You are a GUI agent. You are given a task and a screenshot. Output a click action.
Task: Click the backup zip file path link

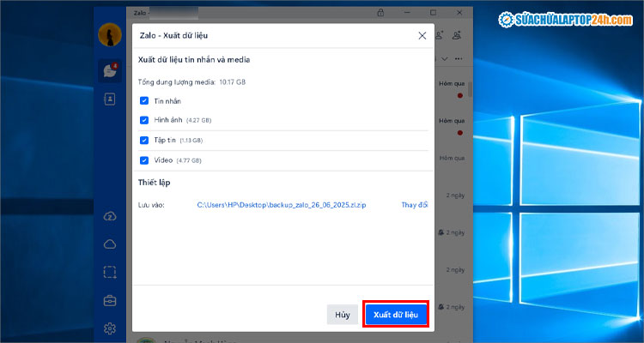coord(282,206)
